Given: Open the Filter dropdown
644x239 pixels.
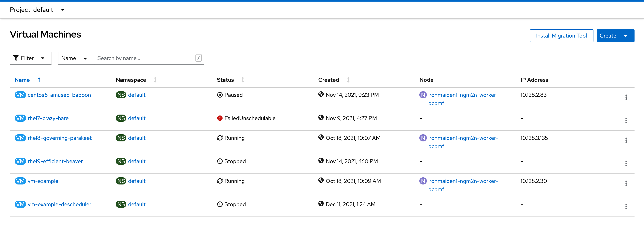Looking at the screenshot, I should pos(30,58).
